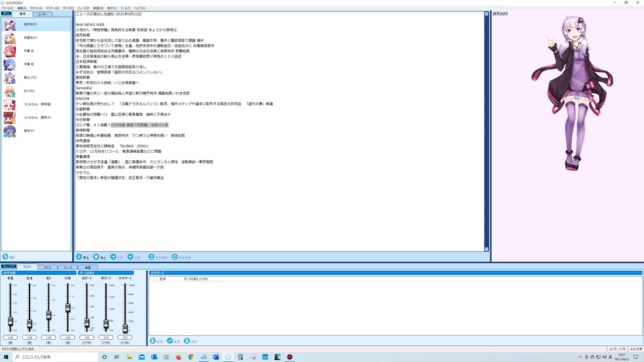Open the ヘルプ menu

pos(140,8)
